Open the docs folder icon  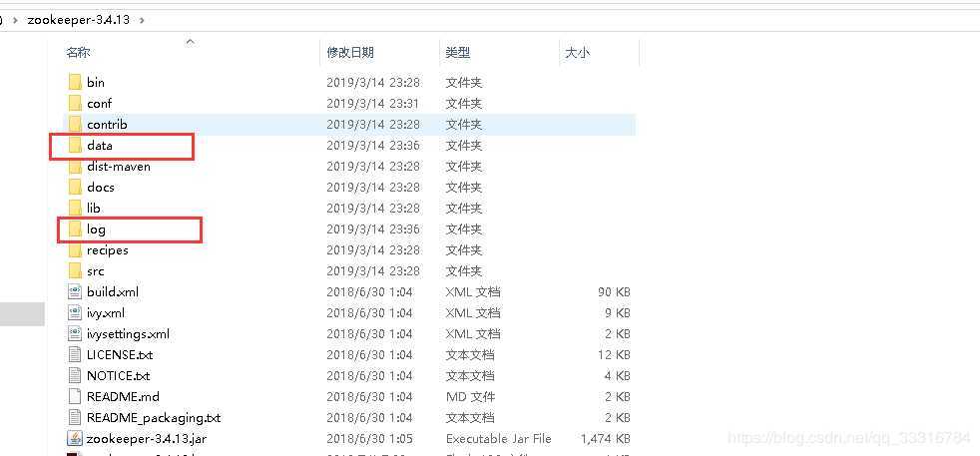pyautogui.click(x=75, y=187)
